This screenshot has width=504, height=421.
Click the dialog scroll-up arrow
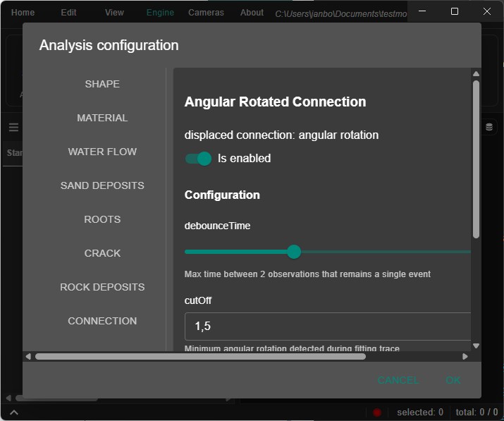click(x=476, y=73)
